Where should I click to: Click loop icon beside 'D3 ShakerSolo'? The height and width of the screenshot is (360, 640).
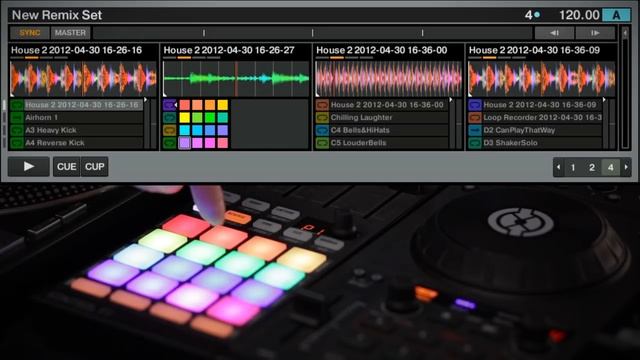tap(475, 143)
